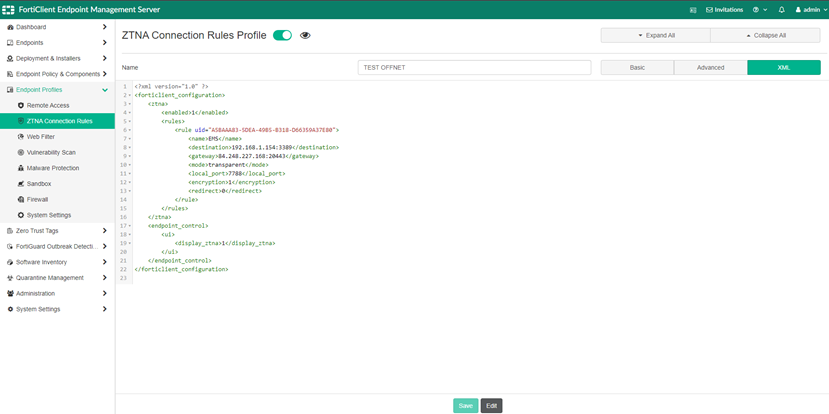
Task: Expand FortiGuard Outbreak Detection chevron
Action: tap(105, 246)
